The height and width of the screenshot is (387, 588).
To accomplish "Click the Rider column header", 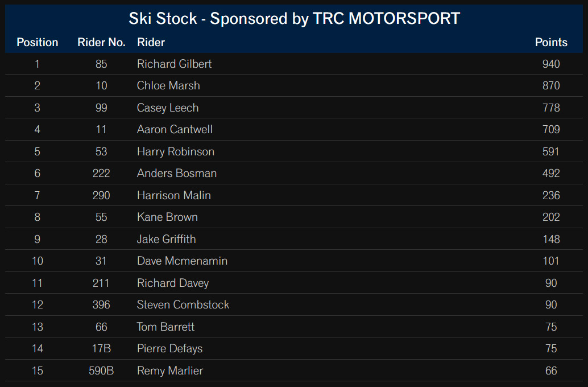I will pos(151,42).
